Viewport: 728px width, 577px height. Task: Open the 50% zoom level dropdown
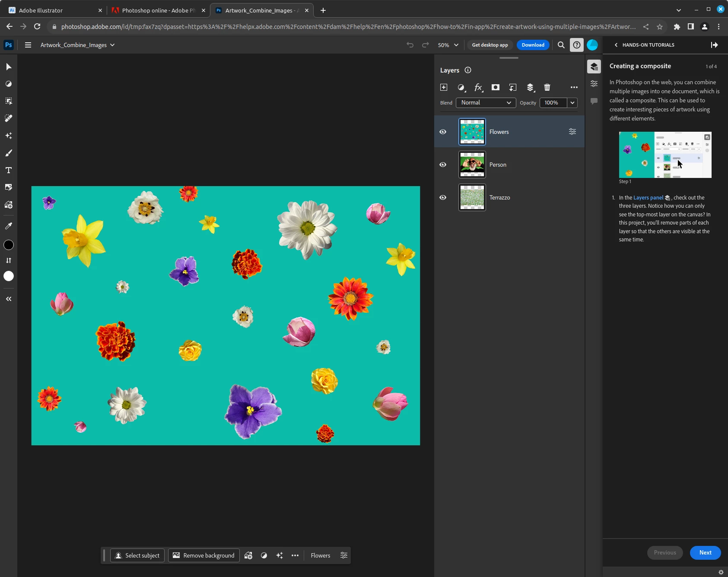point(448,45)
